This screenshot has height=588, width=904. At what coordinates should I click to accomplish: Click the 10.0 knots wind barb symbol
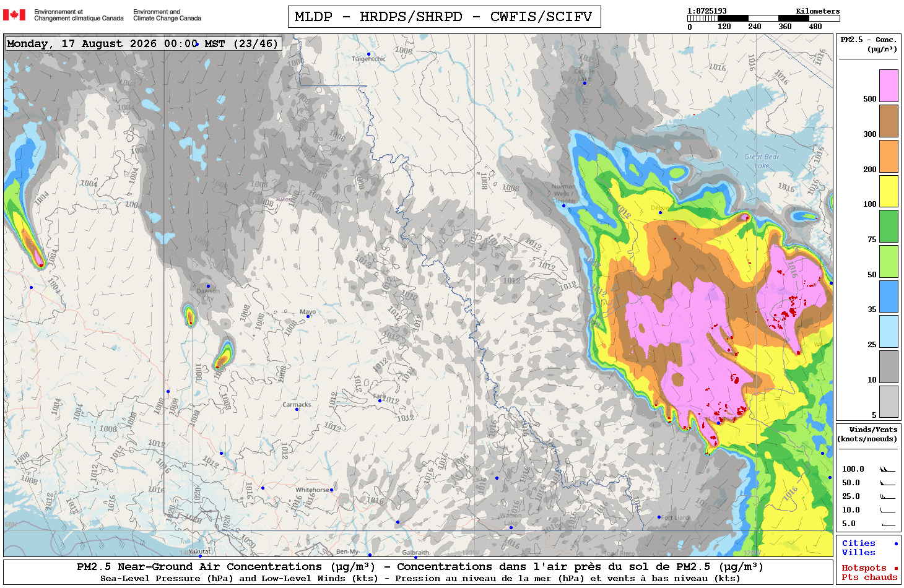click(887, 510)
